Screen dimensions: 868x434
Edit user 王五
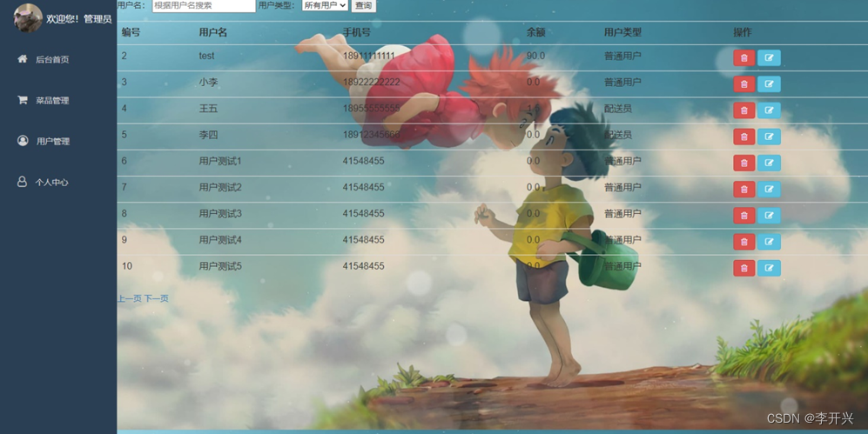(769, 110)
